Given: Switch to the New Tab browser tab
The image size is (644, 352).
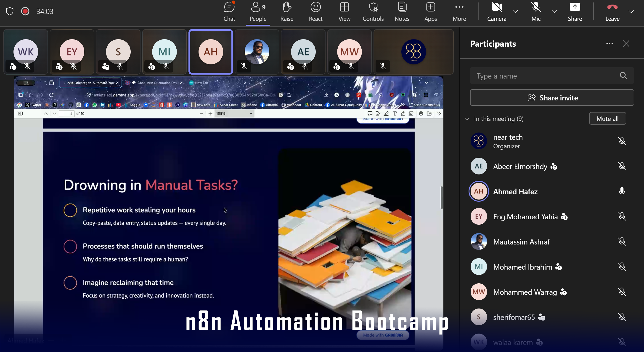Looking at the screenshot, I should 217,83.
